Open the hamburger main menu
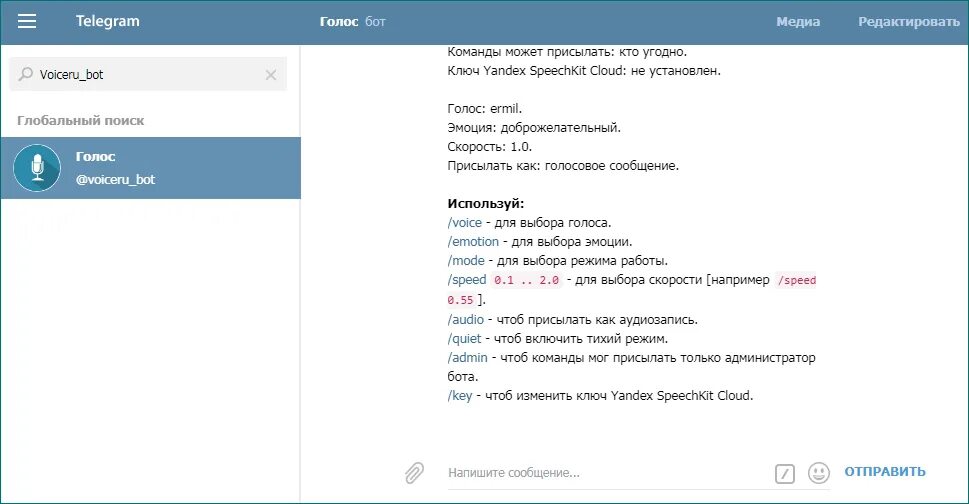Screen dimensions: 969x504 tap(27, 22)
